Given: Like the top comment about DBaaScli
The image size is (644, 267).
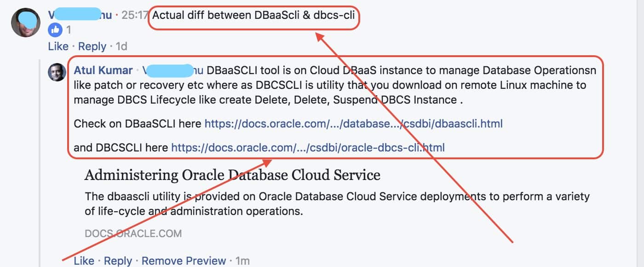Looking at the screenshot, I should point(58,46).
